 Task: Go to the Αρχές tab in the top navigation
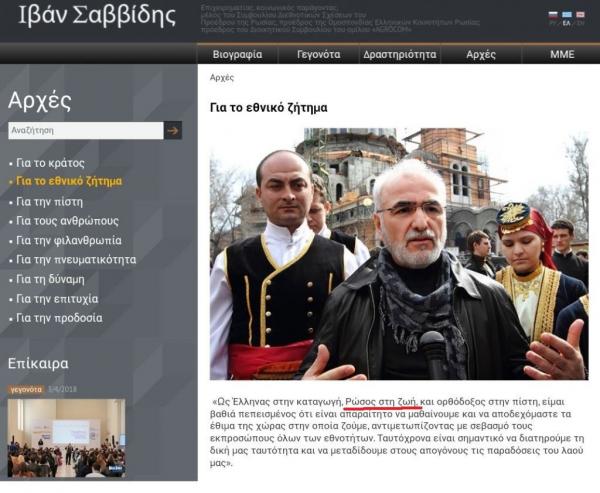pyautogui.click(x=481, y=54)
